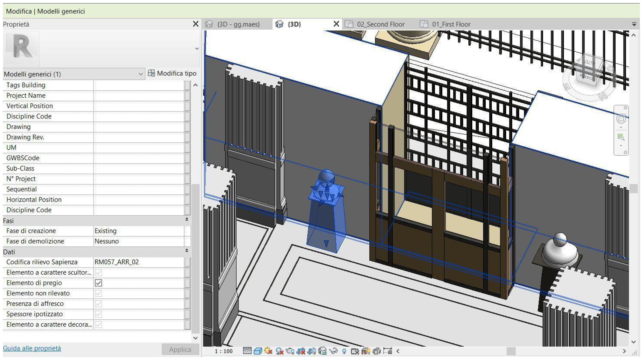Collapse the Dati properties group
The width and height of the screenshot is (644, 360).
pos(186,251)
